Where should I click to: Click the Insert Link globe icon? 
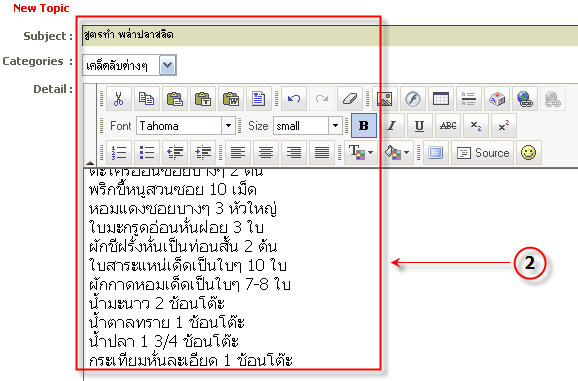(525, 99)
